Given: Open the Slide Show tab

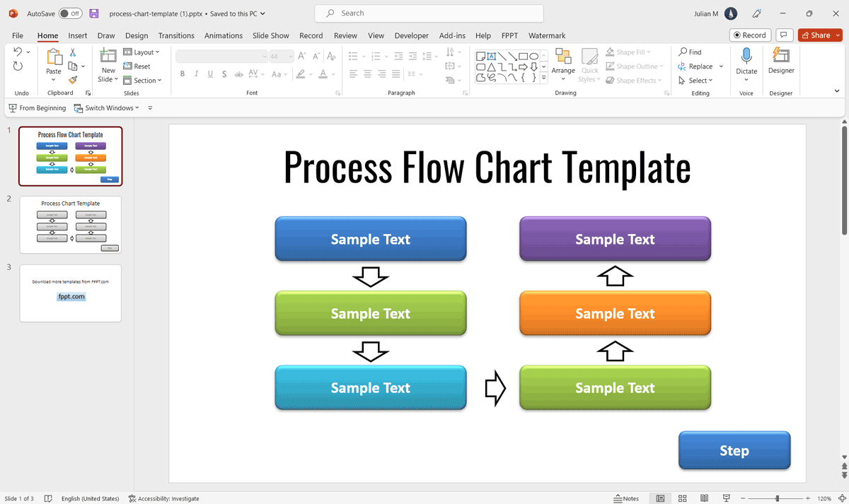Looking at the screenshot, I should point(271,35).
